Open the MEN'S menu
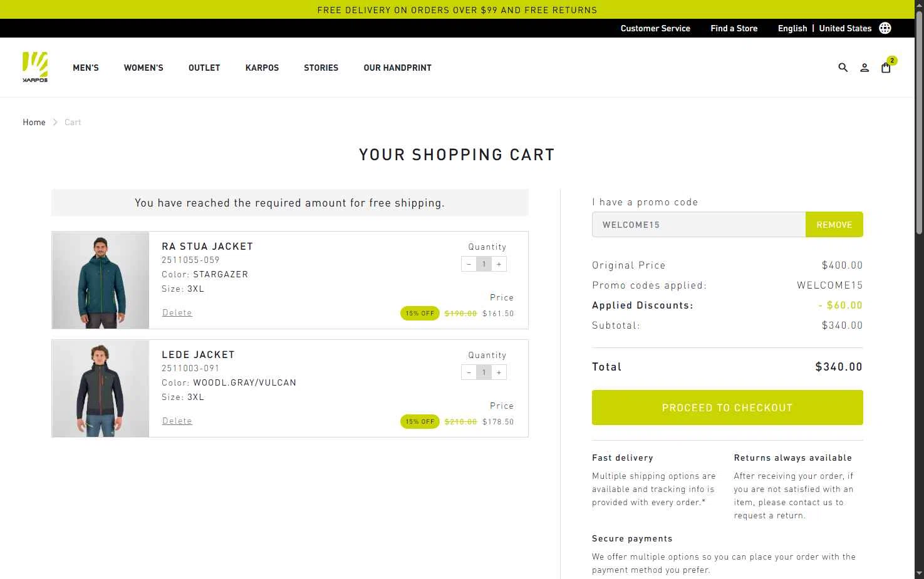Viewport: 924px width, 579px height. (86, 68)
